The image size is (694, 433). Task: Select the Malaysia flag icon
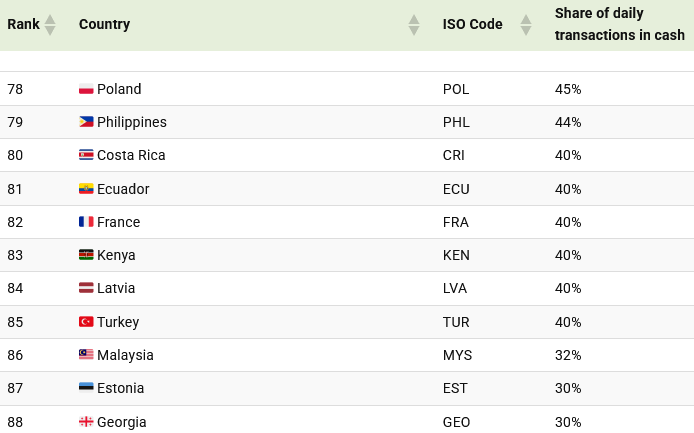click(x=86, y=355)
